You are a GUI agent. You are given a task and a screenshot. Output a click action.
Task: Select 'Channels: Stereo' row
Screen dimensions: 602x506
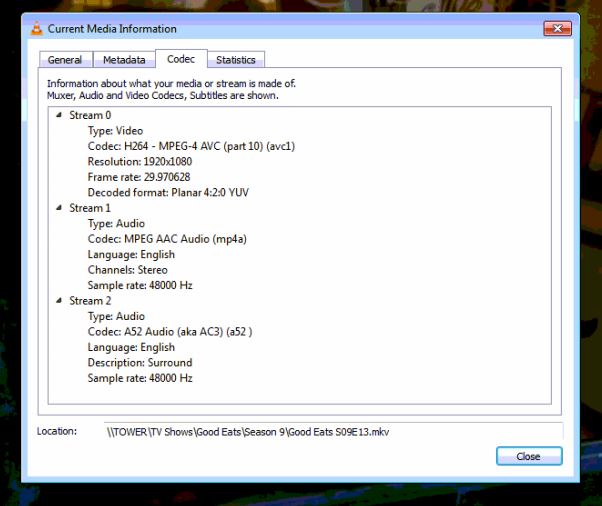tap(127, 270)
